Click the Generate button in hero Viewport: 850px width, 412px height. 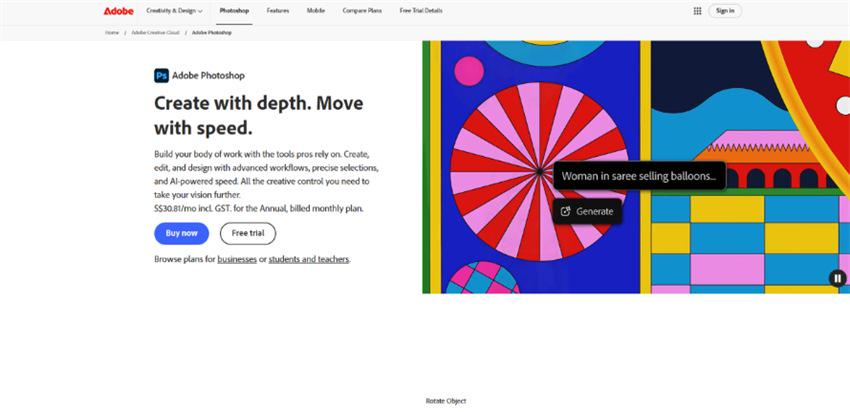(587, 211)
